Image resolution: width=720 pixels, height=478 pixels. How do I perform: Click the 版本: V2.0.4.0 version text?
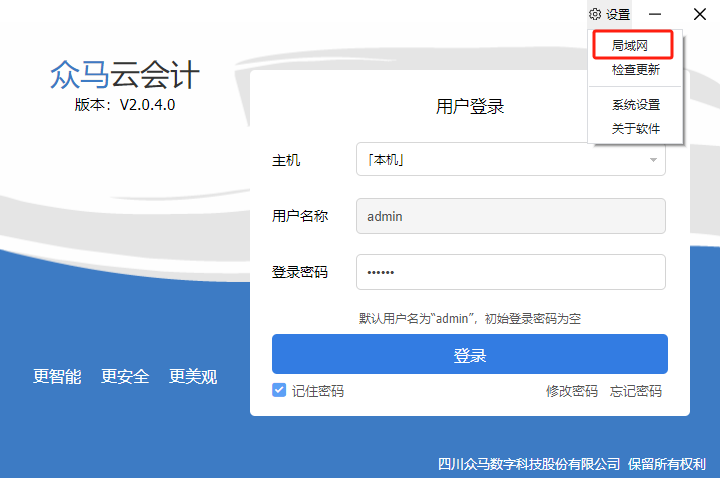tap(124, 105)
